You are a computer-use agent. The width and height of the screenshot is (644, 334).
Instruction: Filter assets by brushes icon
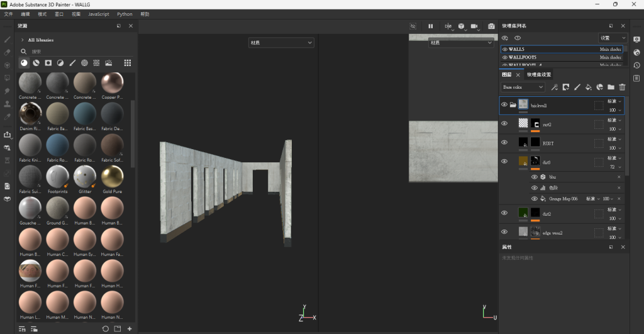click(x=72, y=63)
